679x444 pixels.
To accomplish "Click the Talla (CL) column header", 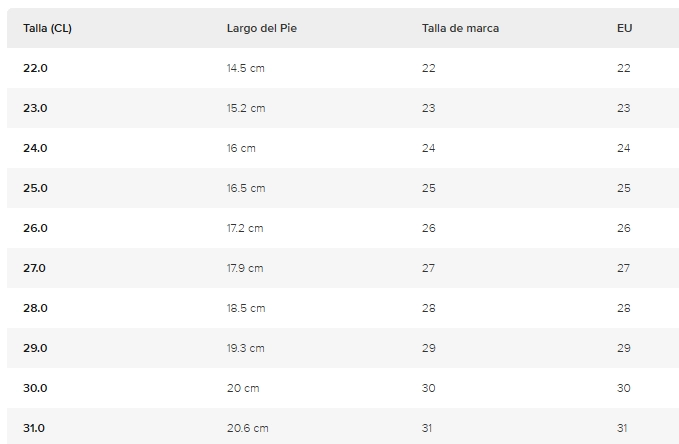I will point(47,28).
